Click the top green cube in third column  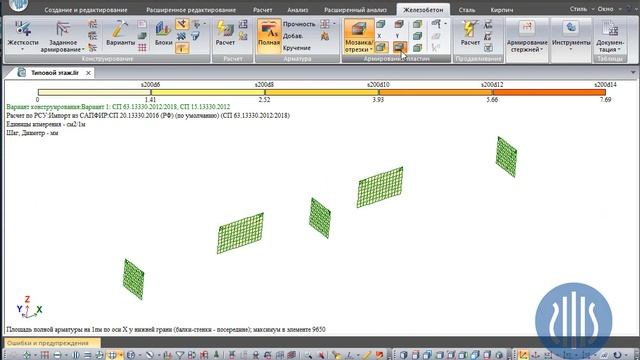click(417, 24)
